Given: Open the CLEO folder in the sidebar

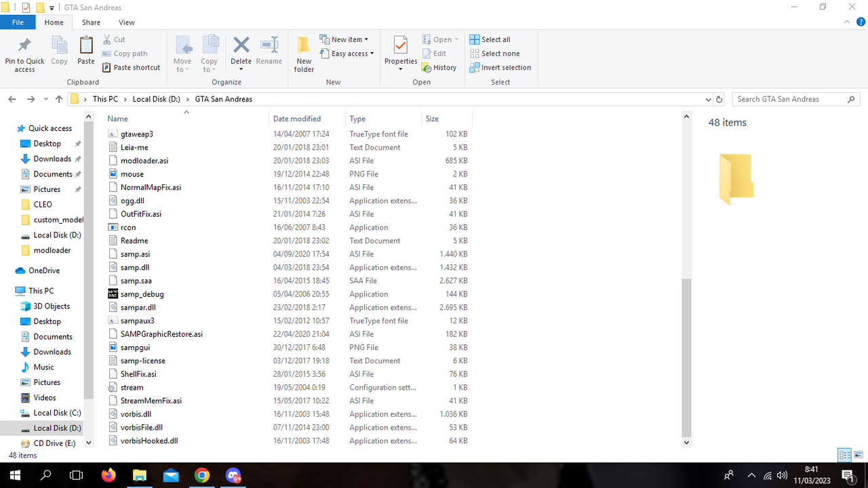Looking at the screenshot, I should 43,205.
